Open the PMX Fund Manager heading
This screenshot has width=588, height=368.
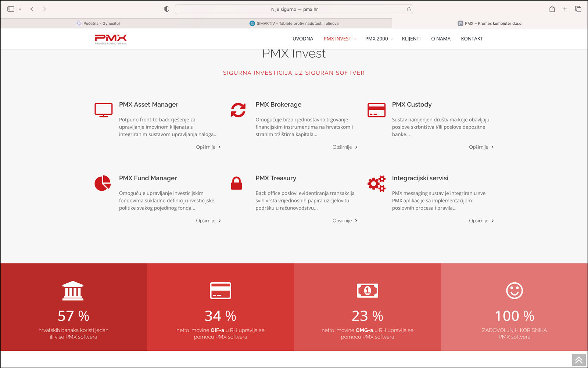(x=148, y=178)
